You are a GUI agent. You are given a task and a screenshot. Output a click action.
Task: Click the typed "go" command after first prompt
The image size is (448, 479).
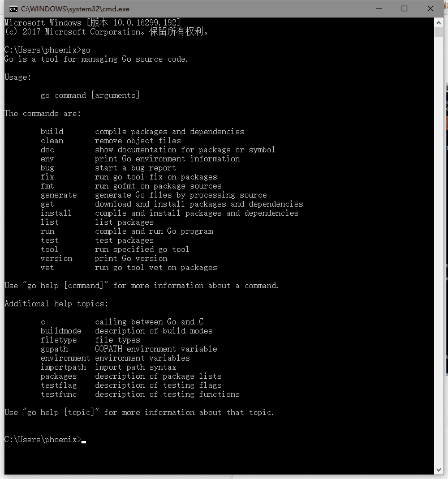click(x=86, y=50)
